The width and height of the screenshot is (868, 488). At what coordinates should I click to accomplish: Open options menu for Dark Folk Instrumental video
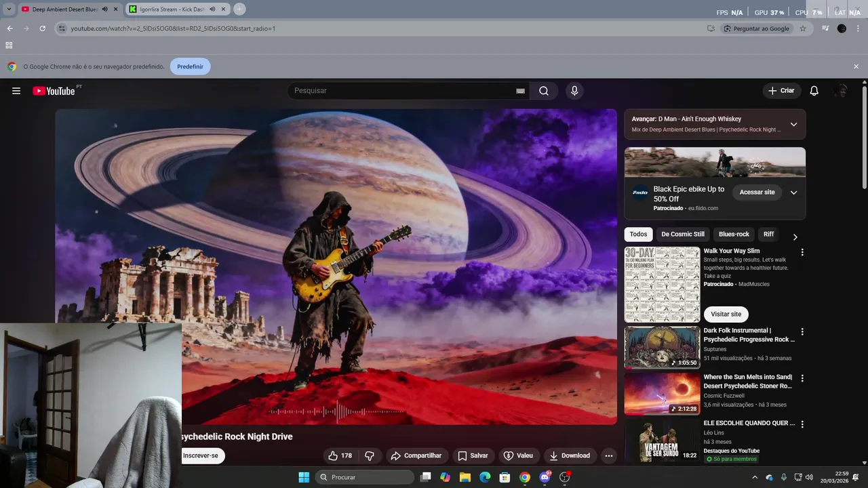click(x=802, y=332)
